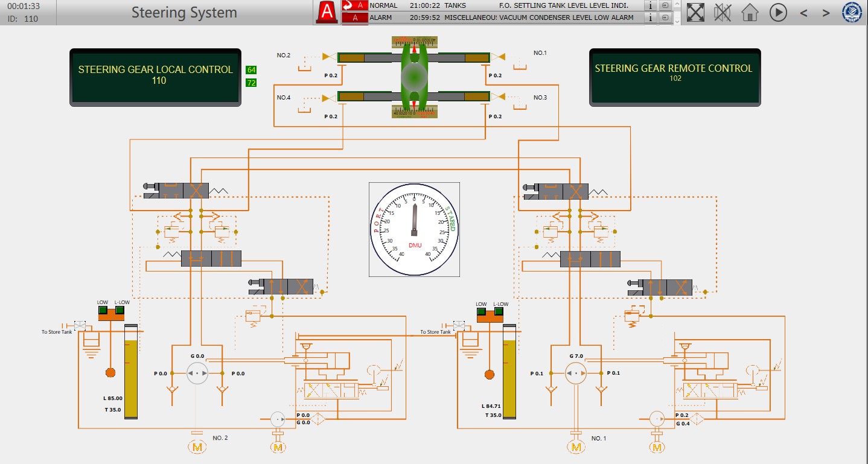Click the '00:01:33' elapsed time readout
Viewport: 868px width, 464px height.
click(24, 6)
